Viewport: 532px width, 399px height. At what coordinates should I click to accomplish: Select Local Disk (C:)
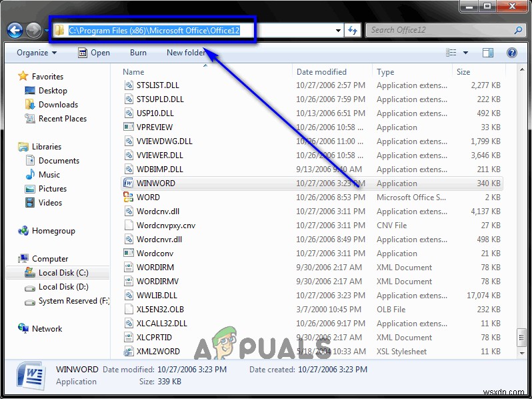pyautogui.click(x=63, y=273)
